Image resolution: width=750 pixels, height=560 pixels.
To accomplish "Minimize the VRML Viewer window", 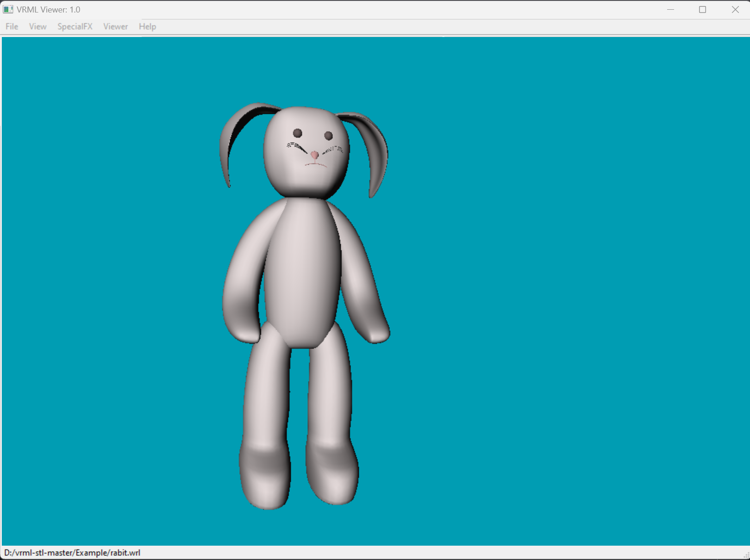I will click(670, 9).
